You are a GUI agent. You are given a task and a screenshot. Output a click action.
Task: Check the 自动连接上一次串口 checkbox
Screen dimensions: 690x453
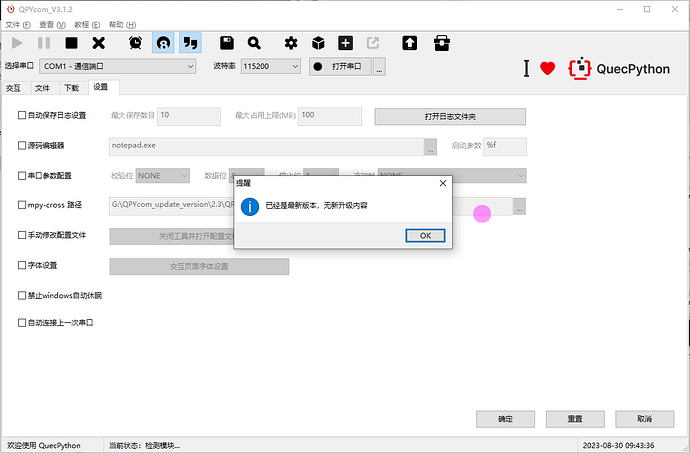pyautogui.click(x=23, y=323)
